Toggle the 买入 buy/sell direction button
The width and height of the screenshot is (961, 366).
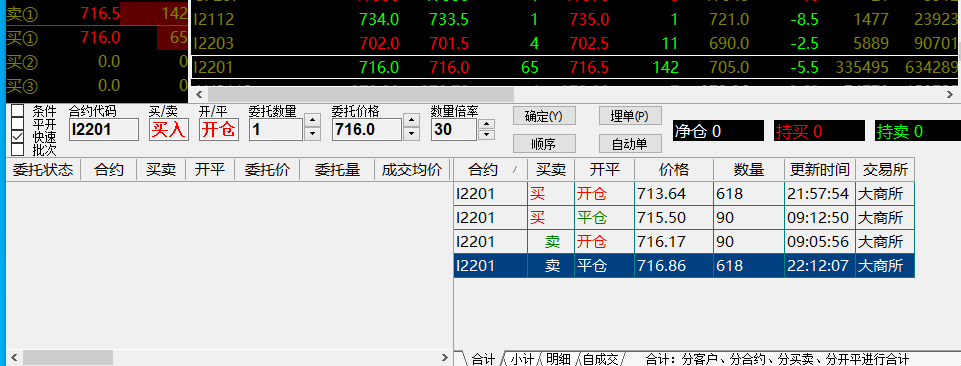169,129
